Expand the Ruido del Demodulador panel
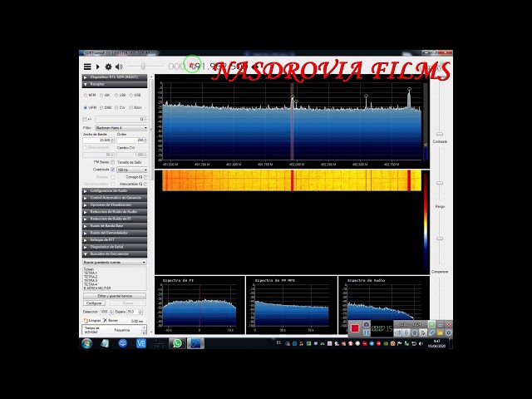 (x=115, y=233)
